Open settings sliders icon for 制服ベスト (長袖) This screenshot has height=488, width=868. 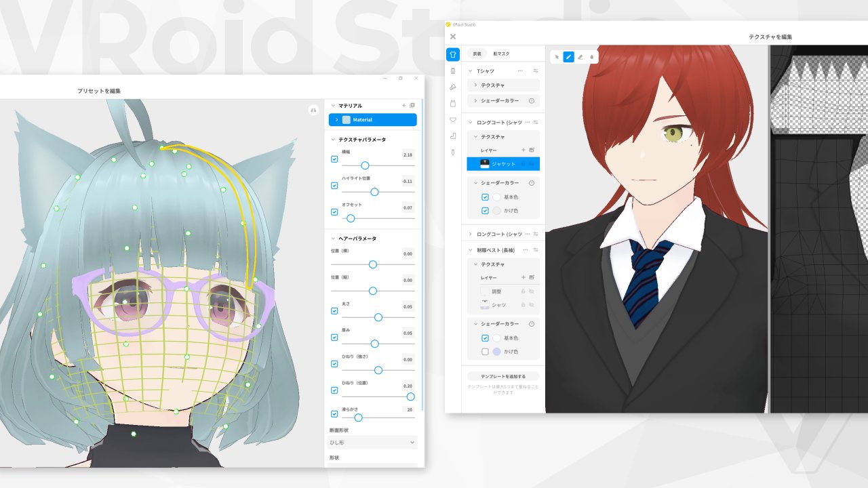pyautogui.click(x=536, y=250)
